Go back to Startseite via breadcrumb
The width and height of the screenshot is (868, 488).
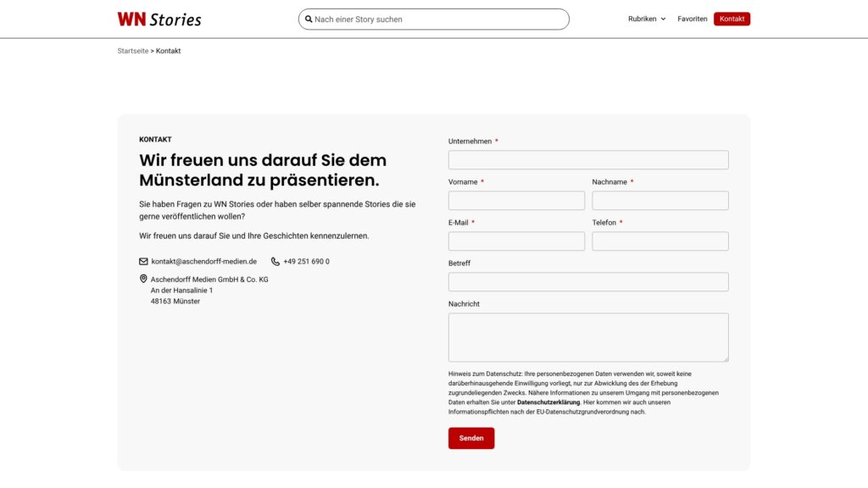[132, 50]
